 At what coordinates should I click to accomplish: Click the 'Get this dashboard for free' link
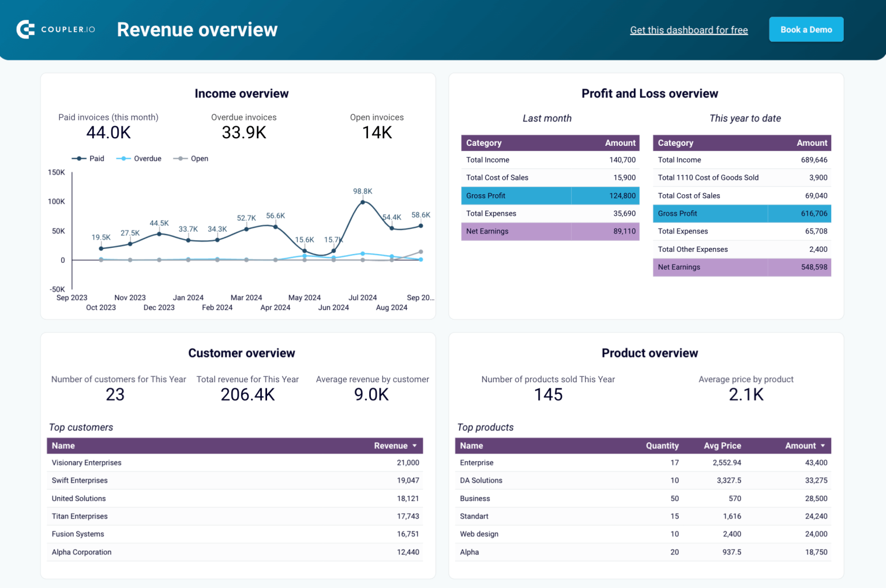(689, 29)
